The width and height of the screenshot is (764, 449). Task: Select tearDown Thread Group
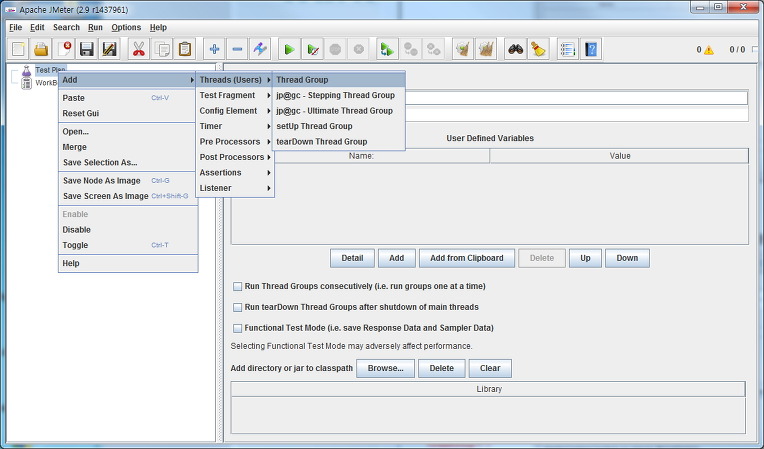(339, 142)
